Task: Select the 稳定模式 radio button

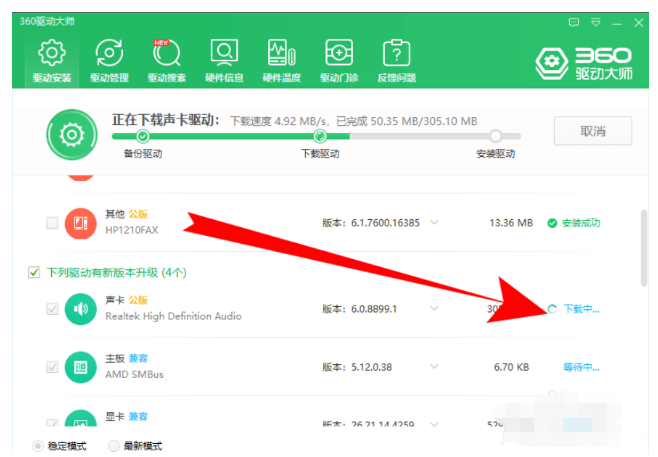Action: click(x=39, y=446)
